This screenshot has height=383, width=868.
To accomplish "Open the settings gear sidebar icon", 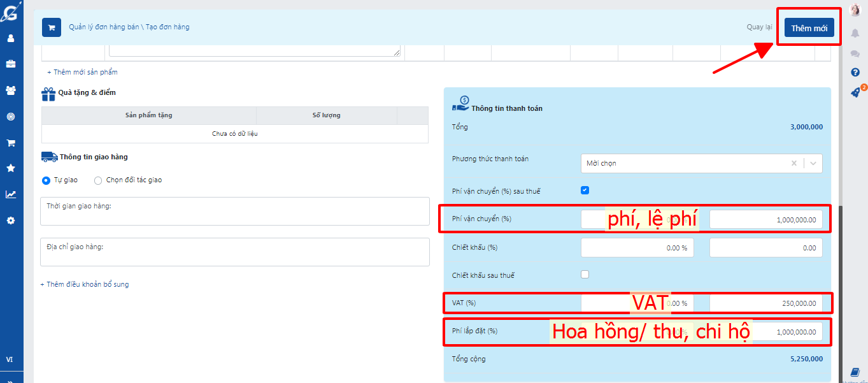I will (x=11, y=220).
